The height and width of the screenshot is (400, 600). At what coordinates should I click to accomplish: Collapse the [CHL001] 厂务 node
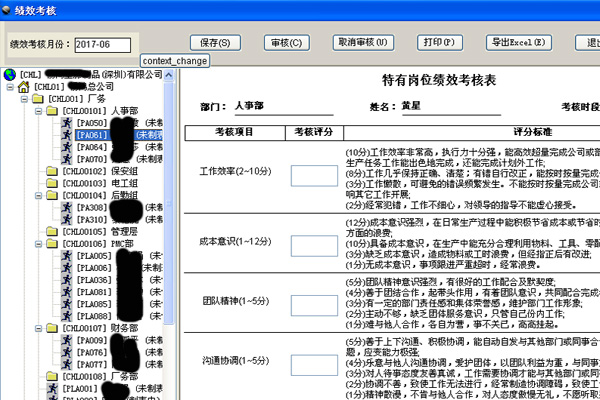pos(24,99)
